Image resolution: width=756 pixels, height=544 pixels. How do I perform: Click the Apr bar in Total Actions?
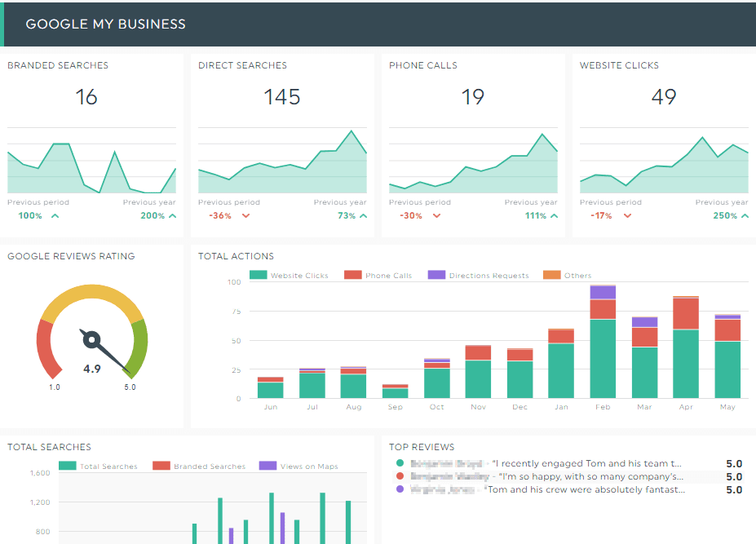pyautogui.click(x=686, y=347)
